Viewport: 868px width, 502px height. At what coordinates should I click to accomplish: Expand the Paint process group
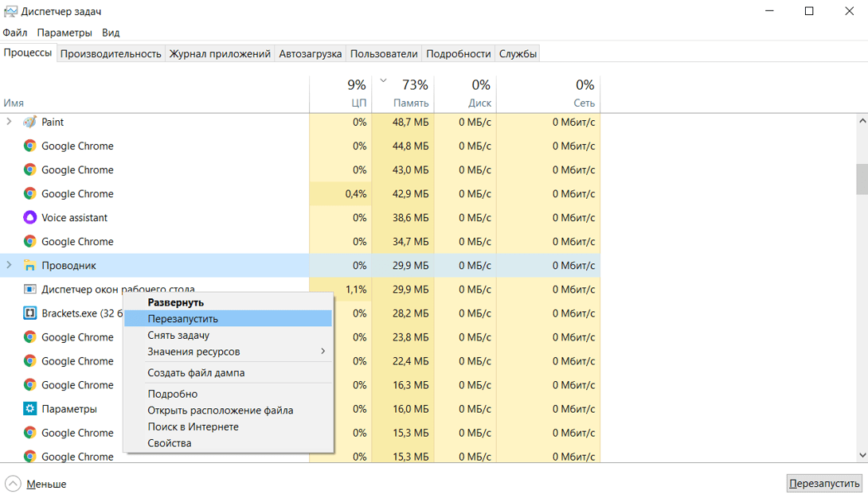coord(10,122)
